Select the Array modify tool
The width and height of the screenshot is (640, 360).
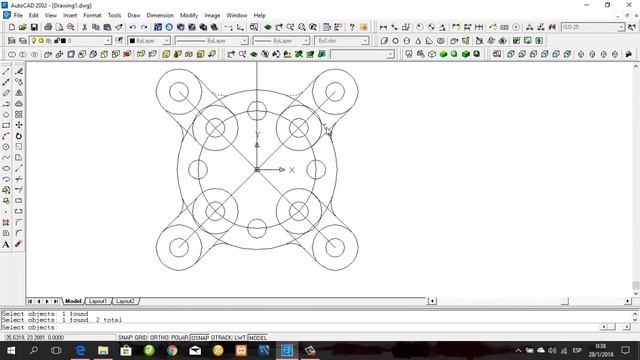pyautogui.click(x=19, y=115)
